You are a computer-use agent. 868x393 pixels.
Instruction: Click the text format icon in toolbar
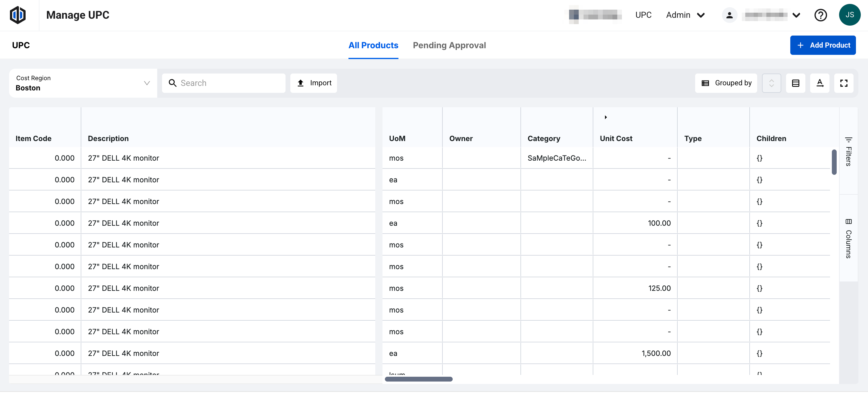820,83
